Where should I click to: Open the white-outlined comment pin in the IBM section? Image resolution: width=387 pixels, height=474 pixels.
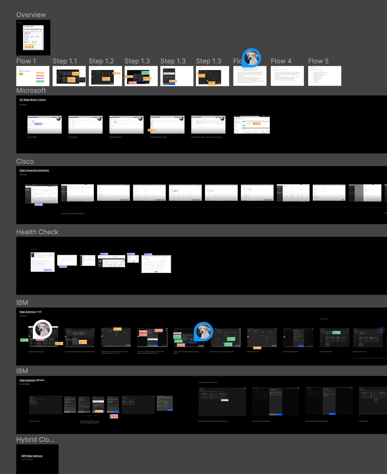click(x=43, y=329)
